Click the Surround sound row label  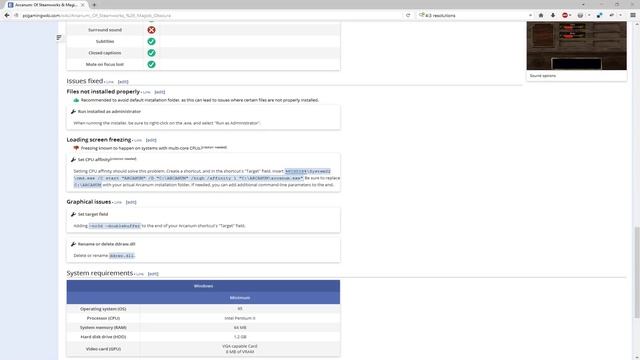(x=105, y=30)
